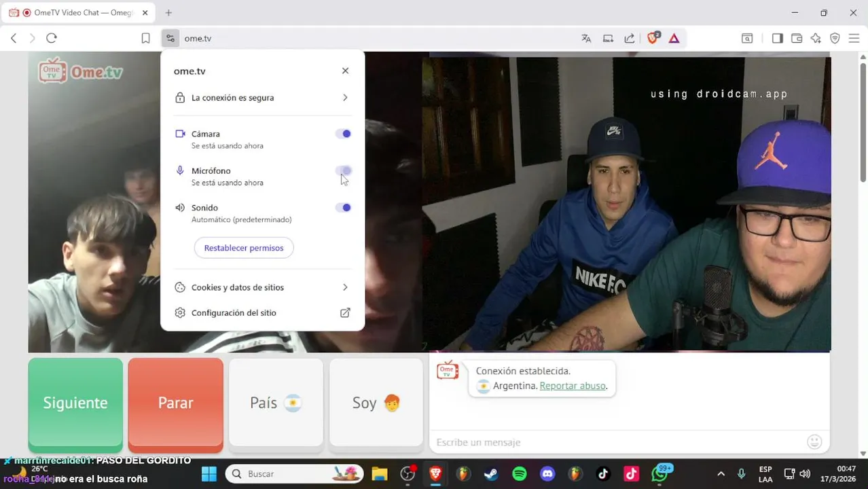The width and height of the screenshot is (868, 489).
Task: Click the install app icon in address bar
Action: point(608,39)
